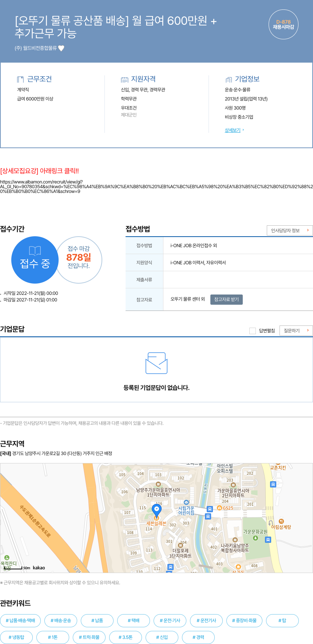This screenshot has height=644, width=313.
Task: Click the 근무조건 section icon
Action: (20, 79)
